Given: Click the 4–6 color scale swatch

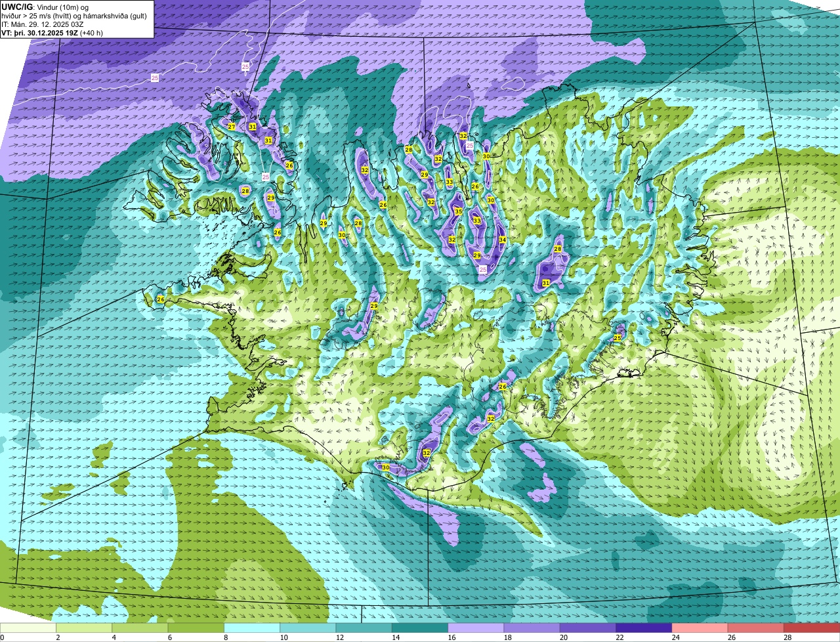Looking at the screenshot, I should [140, 628].
